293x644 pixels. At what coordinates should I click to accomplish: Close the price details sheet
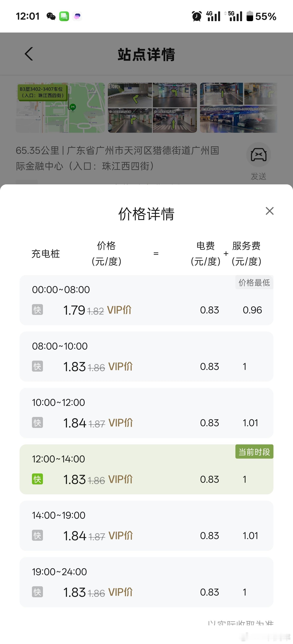pyautogui.click(x=269, y=211)
